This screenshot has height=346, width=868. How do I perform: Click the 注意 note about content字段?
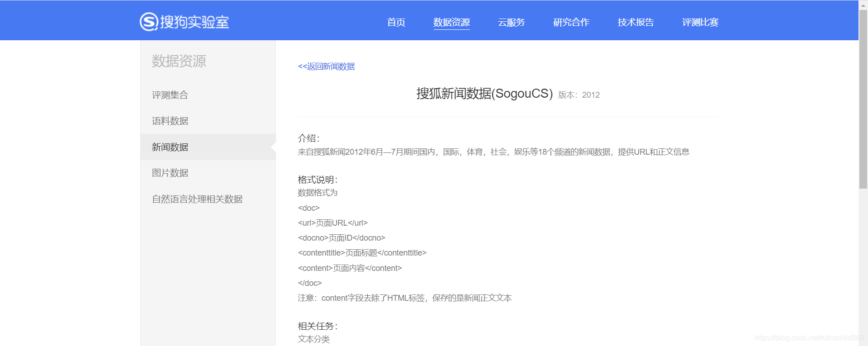[x=405, y=298]
